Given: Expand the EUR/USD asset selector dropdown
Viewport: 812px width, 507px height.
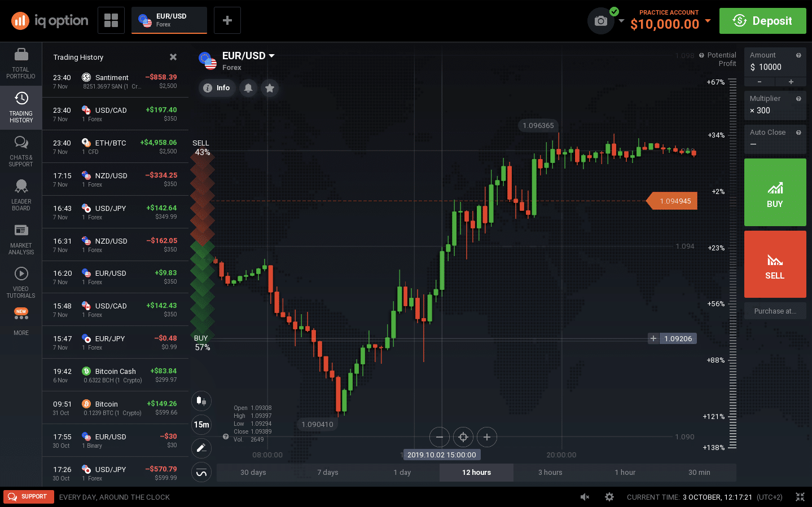Looking at the screenshot, I should 271,56.
